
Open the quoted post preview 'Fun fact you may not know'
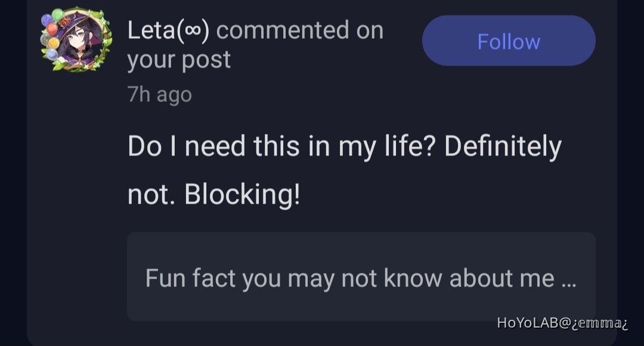[x=361, y=276]
